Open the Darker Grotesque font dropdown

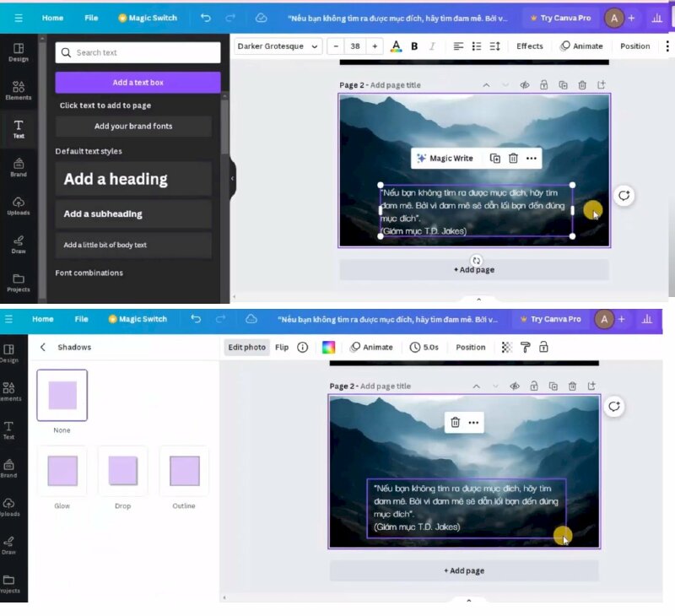(278, 46)
